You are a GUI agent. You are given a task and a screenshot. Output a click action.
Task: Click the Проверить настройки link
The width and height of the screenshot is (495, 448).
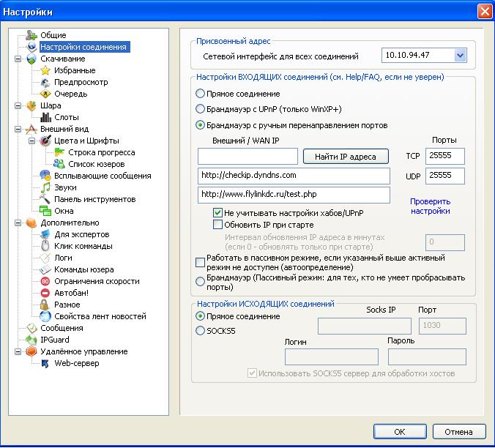coord(431,206)
